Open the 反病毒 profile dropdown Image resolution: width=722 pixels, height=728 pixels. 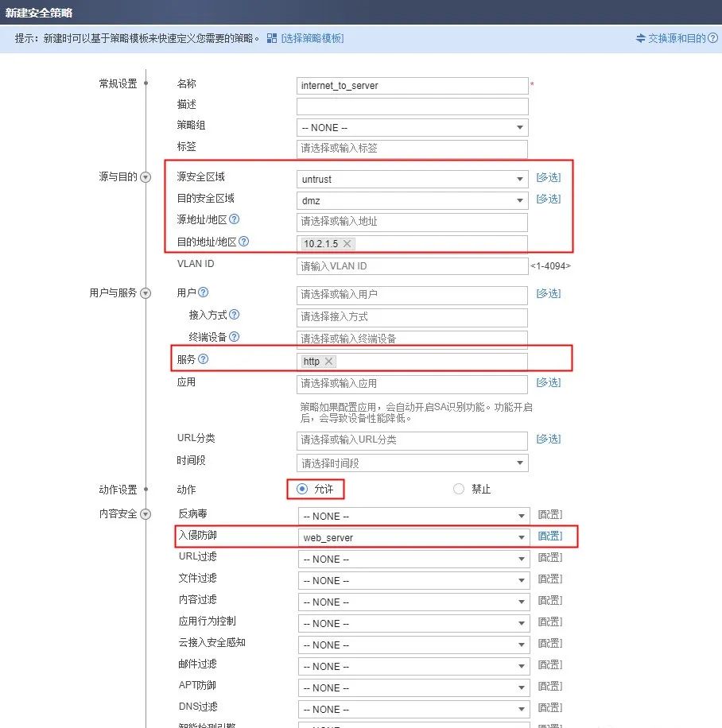tap(414, 517)
